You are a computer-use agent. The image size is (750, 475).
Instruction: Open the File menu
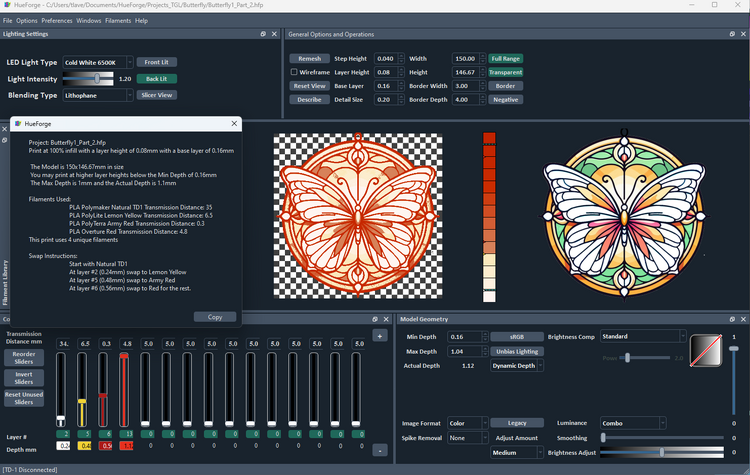[x=8, y=21]
